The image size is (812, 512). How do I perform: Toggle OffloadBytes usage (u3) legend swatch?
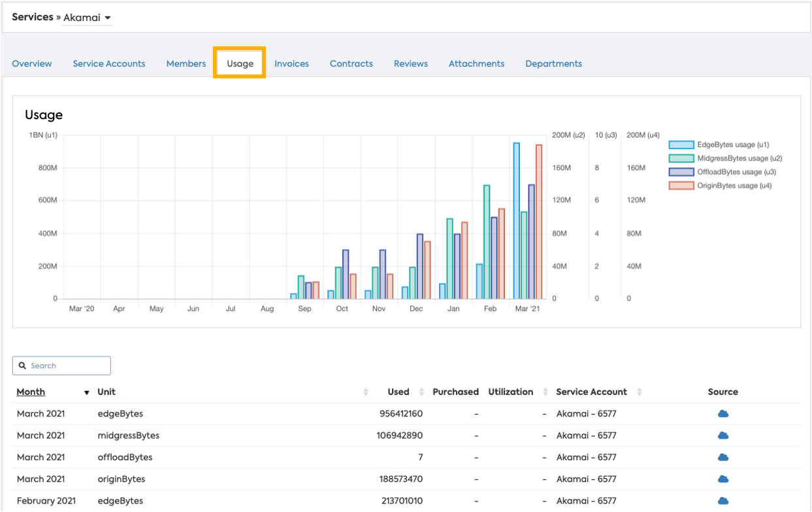click(x=681, y=172)
